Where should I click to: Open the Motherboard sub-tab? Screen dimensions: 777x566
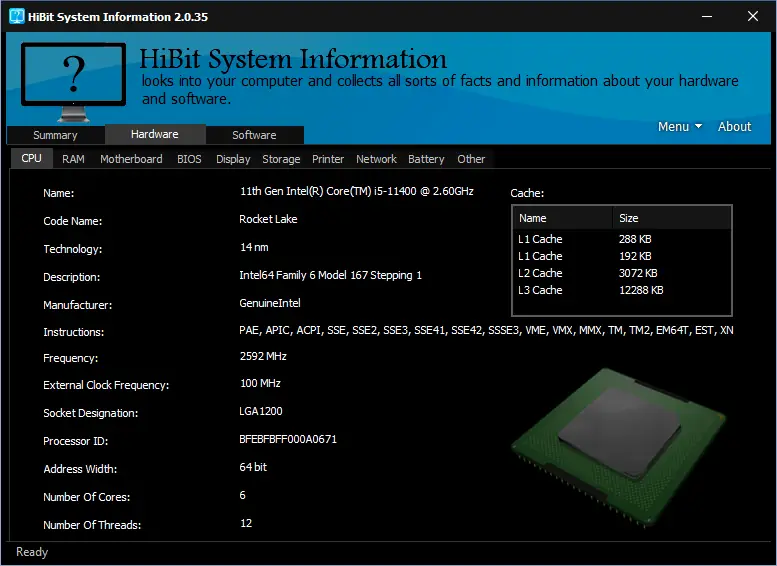(131, 159)
